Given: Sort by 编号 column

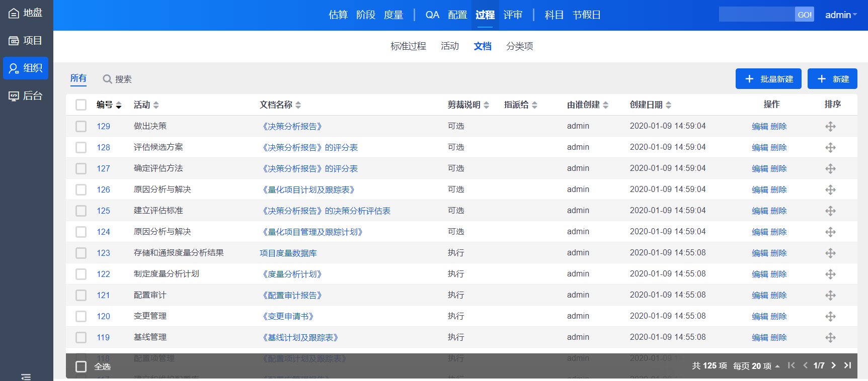Looking at the screenshot, I should [109, 105].
